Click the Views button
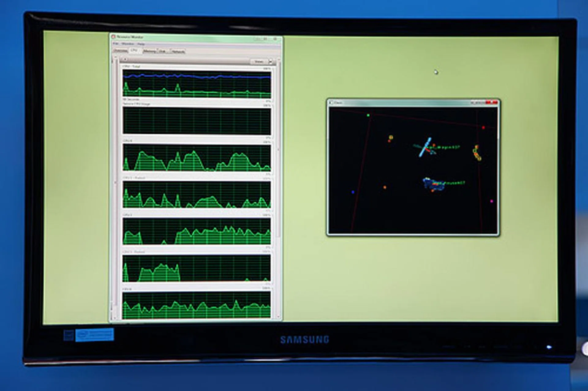This screenshot has height=391, width=588. [x=259, y=62]
